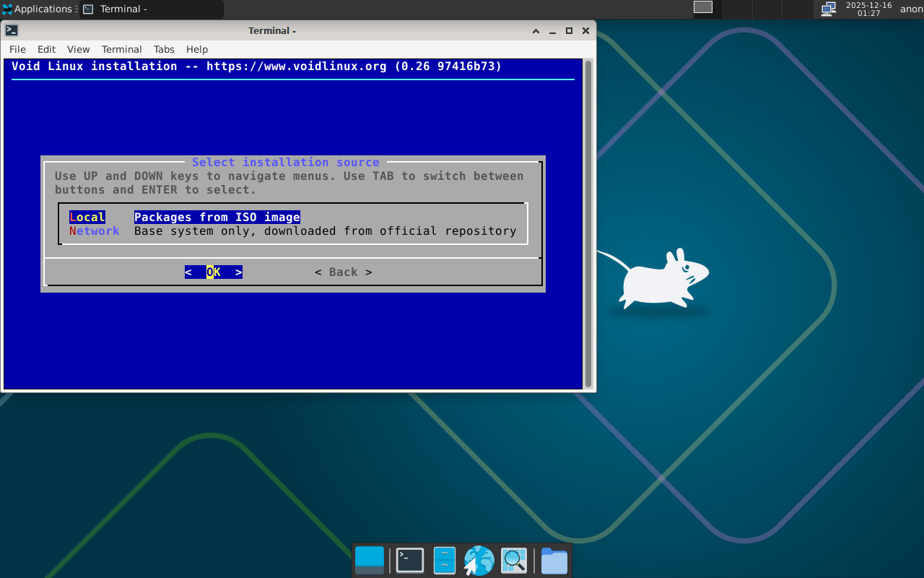The image size is (924, 578).
Task: Open the anon user menu in panel
Action: (x=911, y=9)
